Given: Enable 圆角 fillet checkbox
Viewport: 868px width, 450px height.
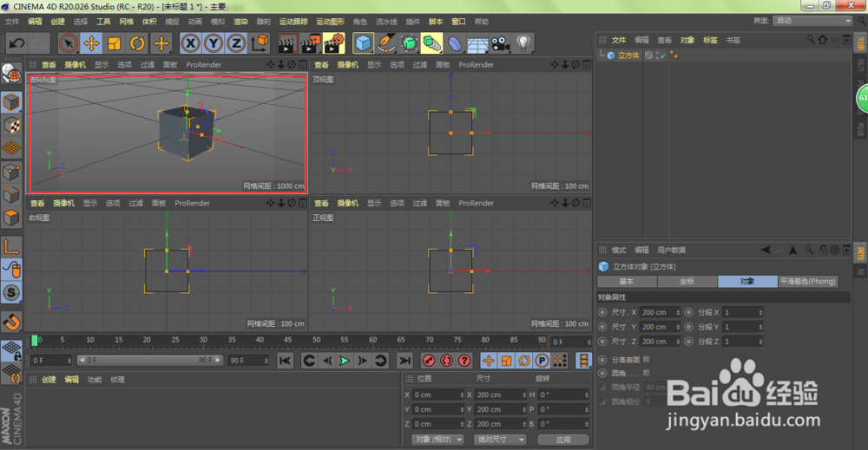Looking at the screenshot, I should (x=647, y=373).
